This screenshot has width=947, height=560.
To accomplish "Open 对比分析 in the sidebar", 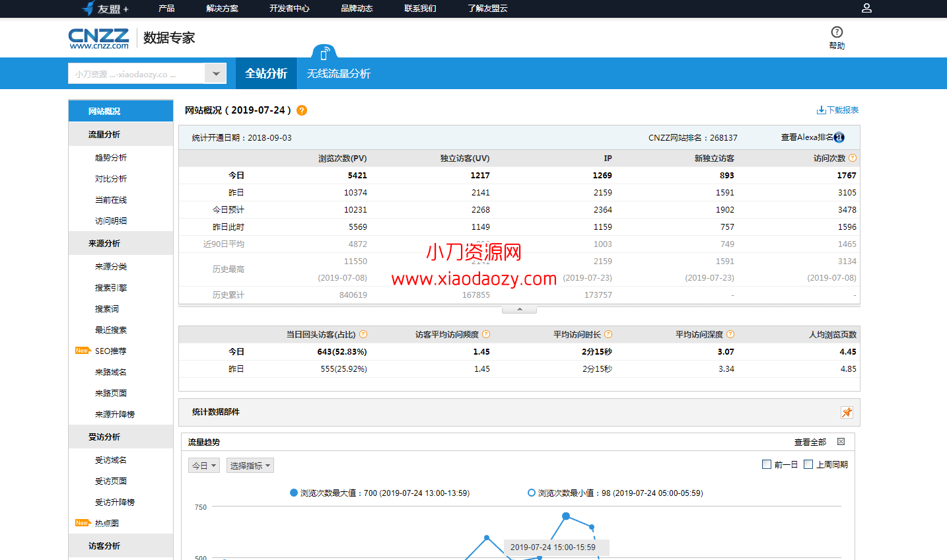I will point(111,179).
